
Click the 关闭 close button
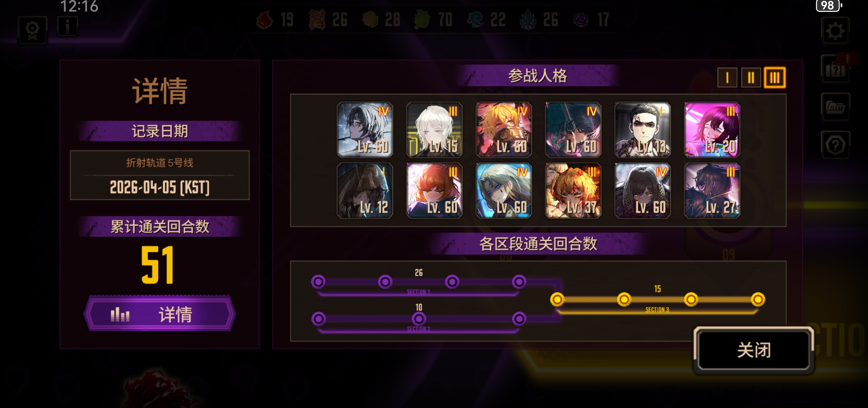pyautogui.click(x=754, y=350)
